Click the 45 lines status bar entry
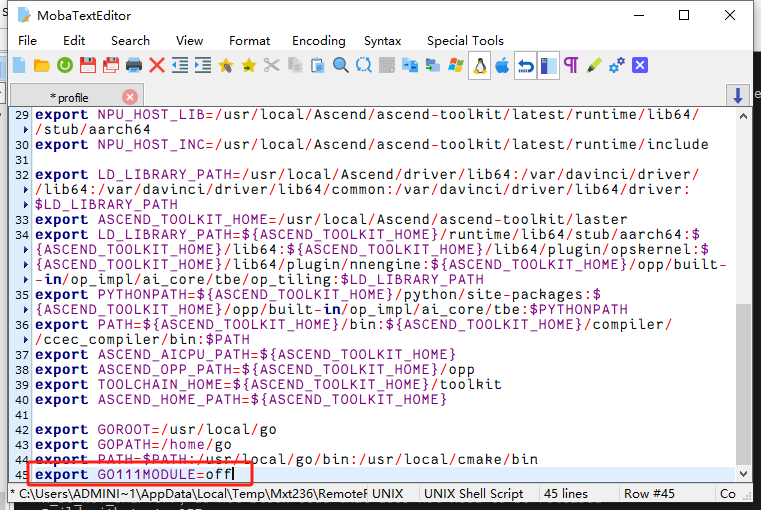The height and width of the screenshot is (510, 761). (x=566, y=494)
